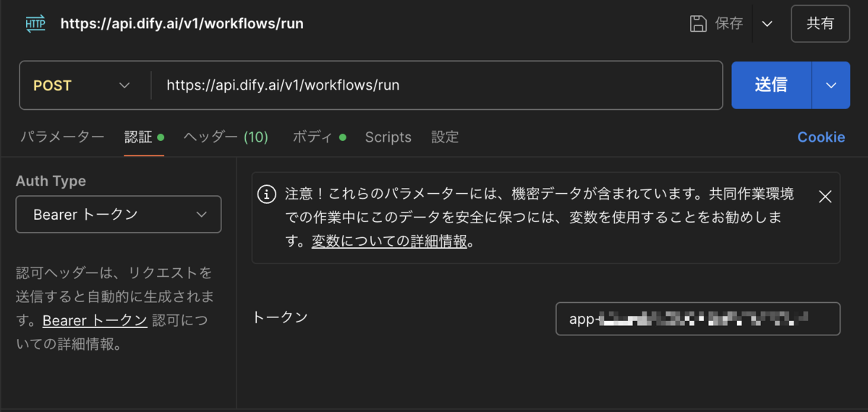Open the 変数についての詳細情報 link
Viewport: 868px width, 412px height.
(390, 242)
